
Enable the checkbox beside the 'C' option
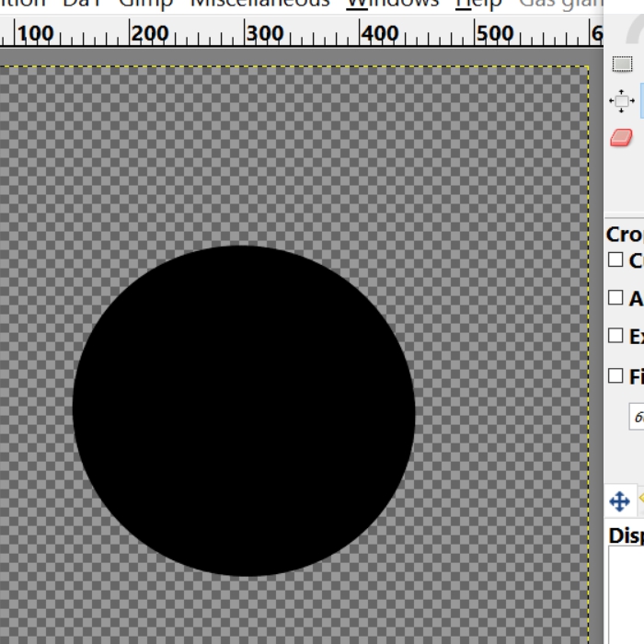point(615,260)
